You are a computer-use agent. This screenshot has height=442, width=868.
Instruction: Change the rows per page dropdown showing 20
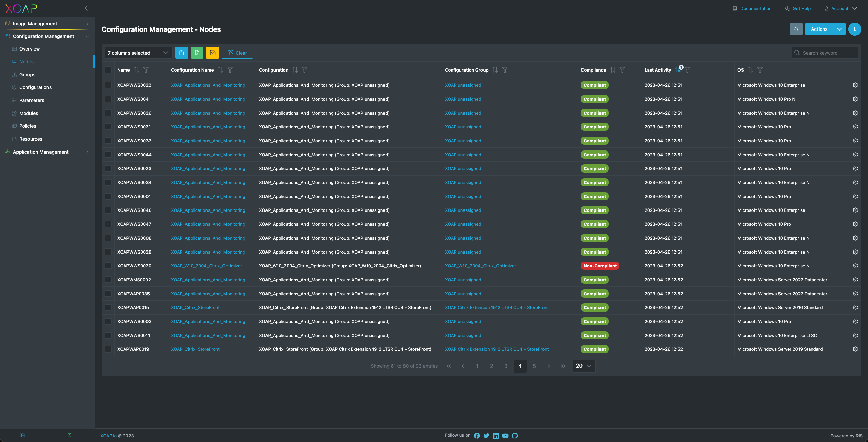(x=584, y=366)
